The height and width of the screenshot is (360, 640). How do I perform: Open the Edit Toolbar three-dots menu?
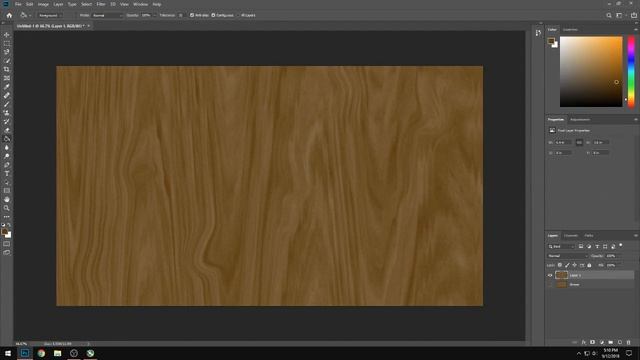tap(7, 217)
